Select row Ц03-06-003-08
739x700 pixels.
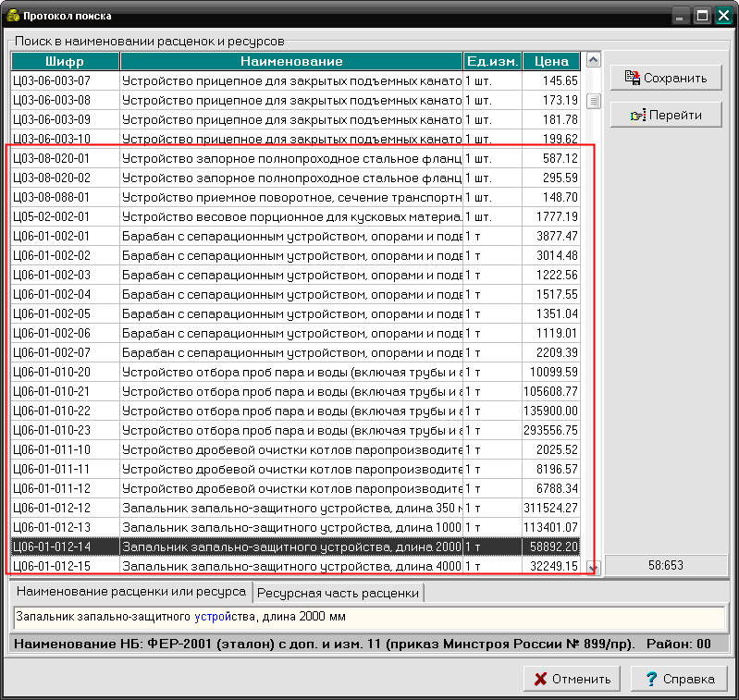point(295,101)
